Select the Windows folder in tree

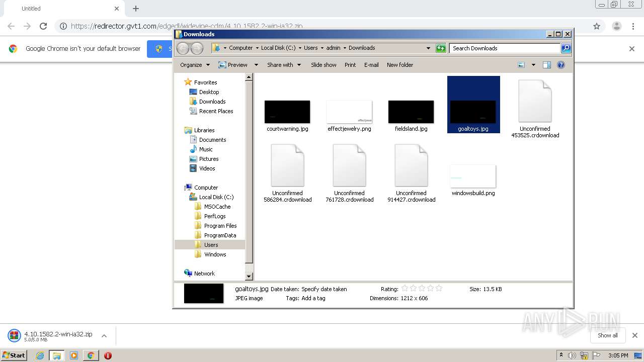click(x=211, y=254)
